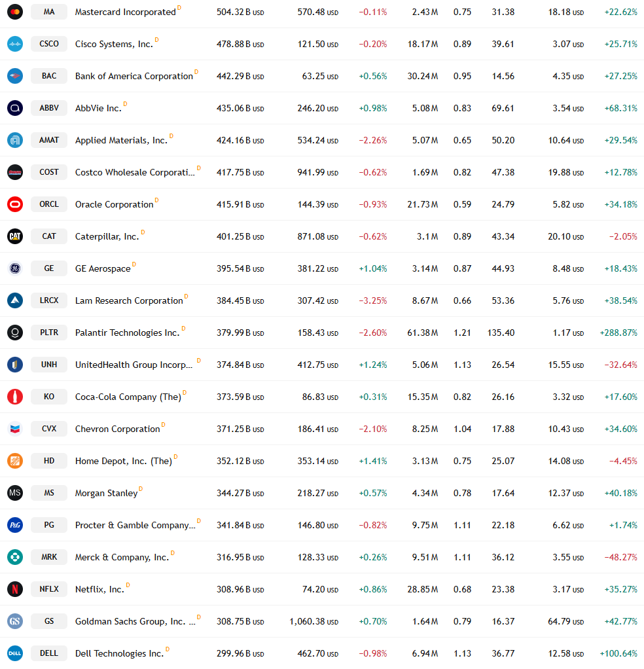
Task: Click the Netflix logo icon
Action: (x=15, y=589)
